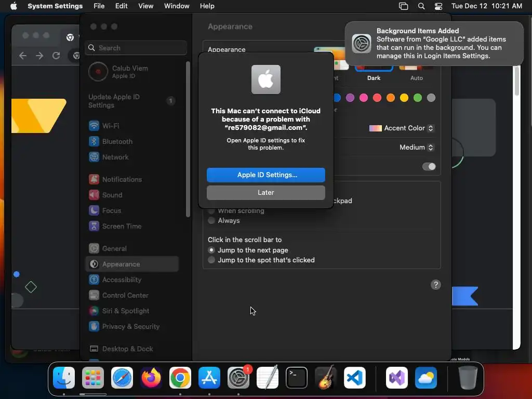Select Desktop & Dock icon
532x399 pixels.
(x=94, y=349)
